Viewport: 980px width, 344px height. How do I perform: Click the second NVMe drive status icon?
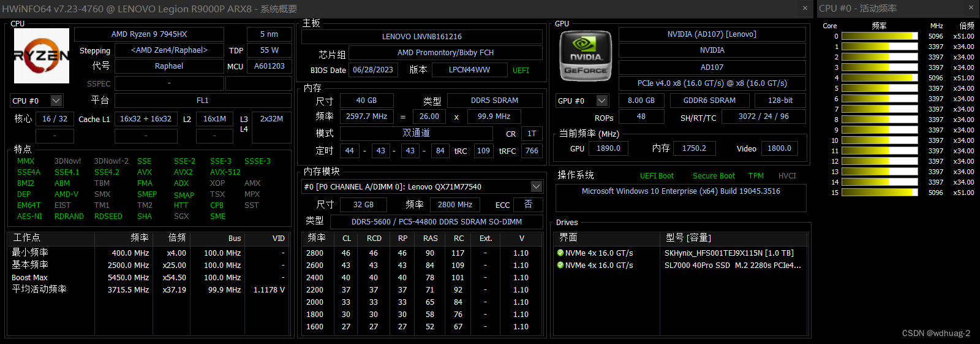pos(560,265)
